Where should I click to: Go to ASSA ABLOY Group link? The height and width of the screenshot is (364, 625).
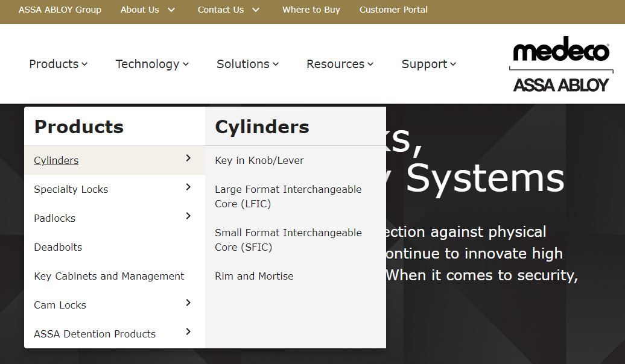click(x=60, y=10)
